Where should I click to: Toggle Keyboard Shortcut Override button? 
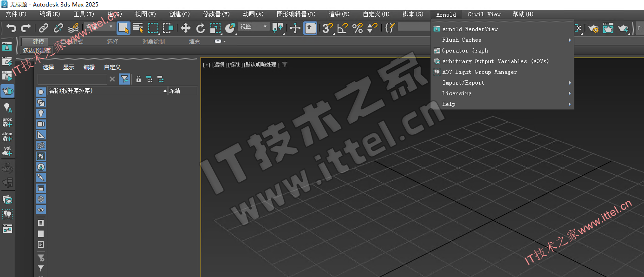pos(310,28)
